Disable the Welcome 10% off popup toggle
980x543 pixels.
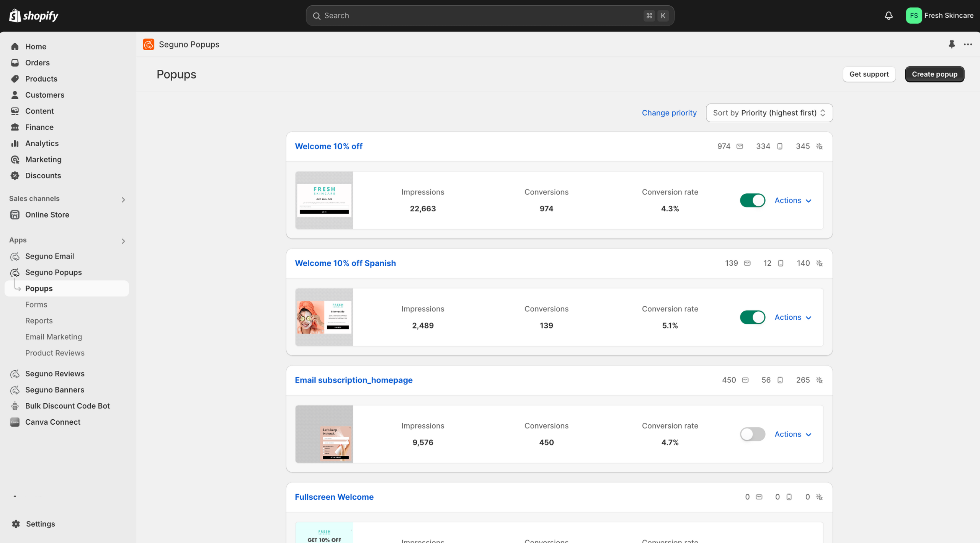[752, 200]
